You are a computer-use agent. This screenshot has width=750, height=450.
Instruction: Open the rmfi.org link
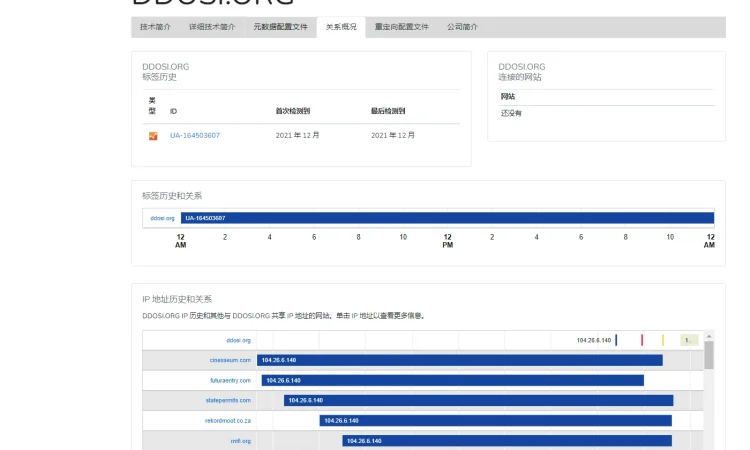241,441
